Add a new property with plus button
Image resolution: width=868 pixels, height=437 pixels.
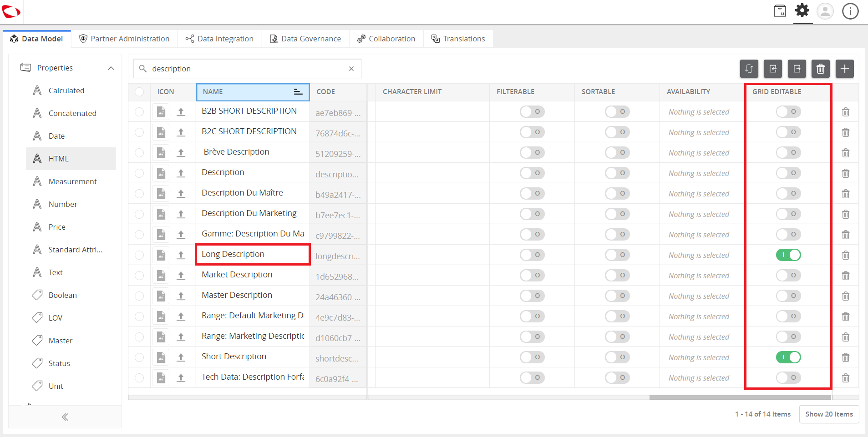(x=844, y=69)
